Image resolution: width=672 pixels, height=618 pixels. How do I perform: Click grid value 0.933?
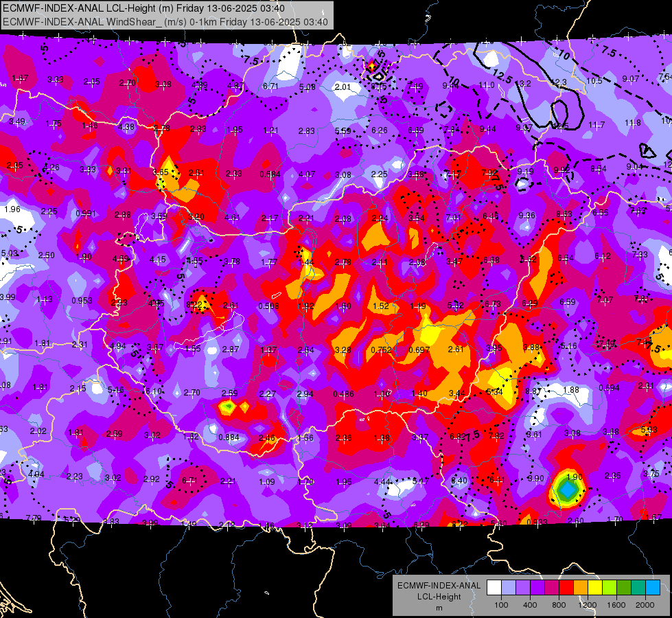coord(537,522)
